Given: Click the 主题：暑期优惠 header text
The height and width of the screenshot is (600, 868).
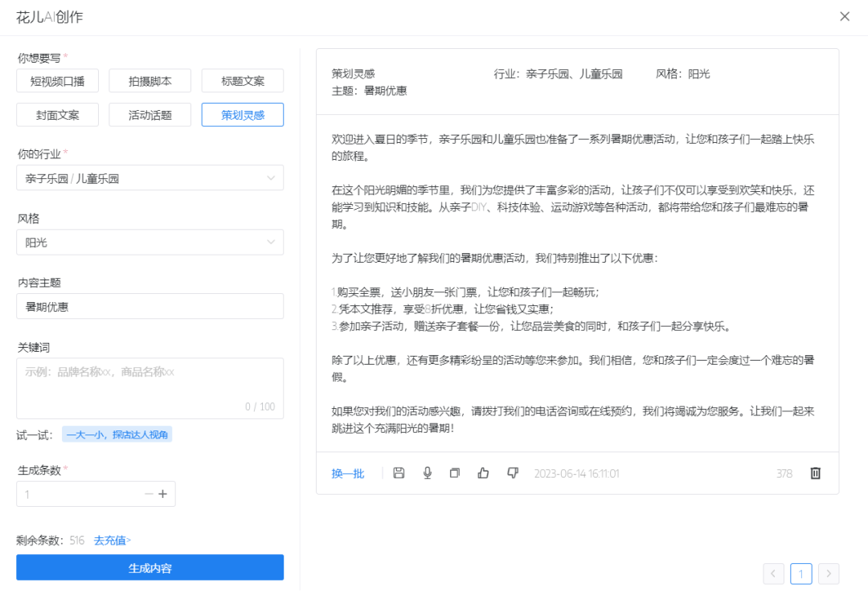Looking at the screenshot, I should coord(369,91).
